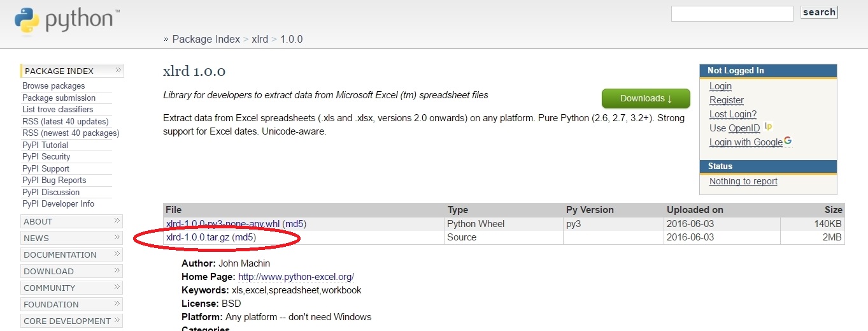Open md5 link for the tar.gz file
The height and width of the screenshot is (331, 868).
[x=245, y=237]
